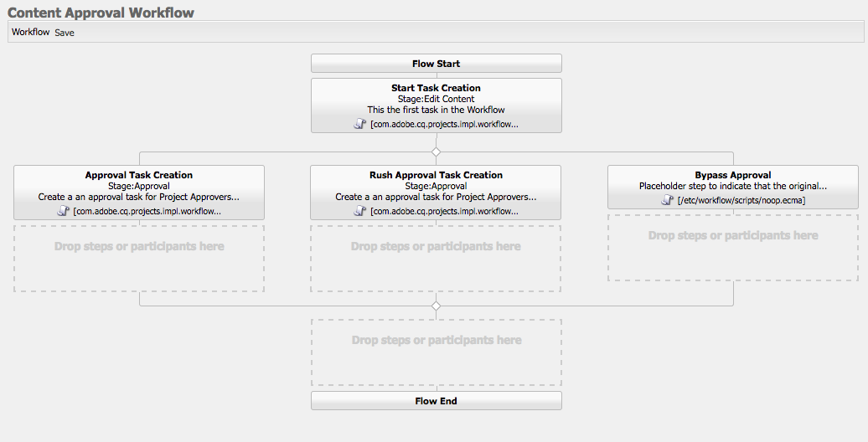Screen dimensions: 868x442
Task: Click the upper OR-split diamond connector
Action: click(x=436, y=152)
